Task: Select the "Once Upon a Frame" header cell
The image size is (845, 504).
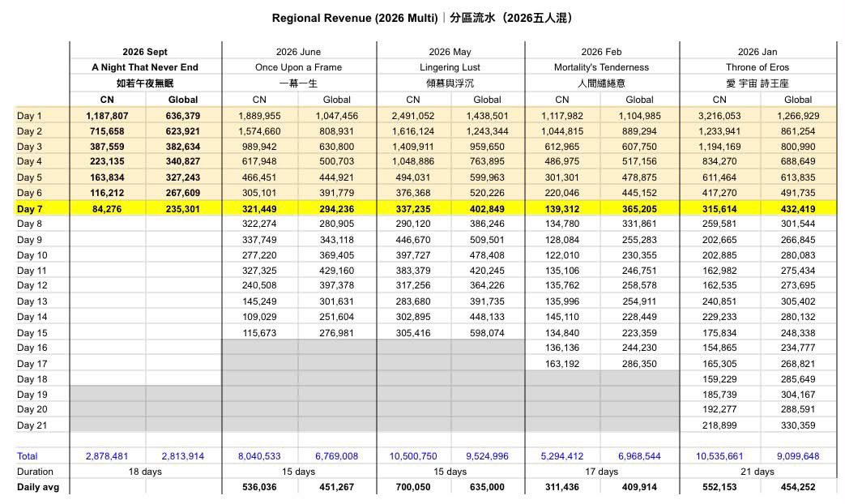Action: [x=299, y=67]
